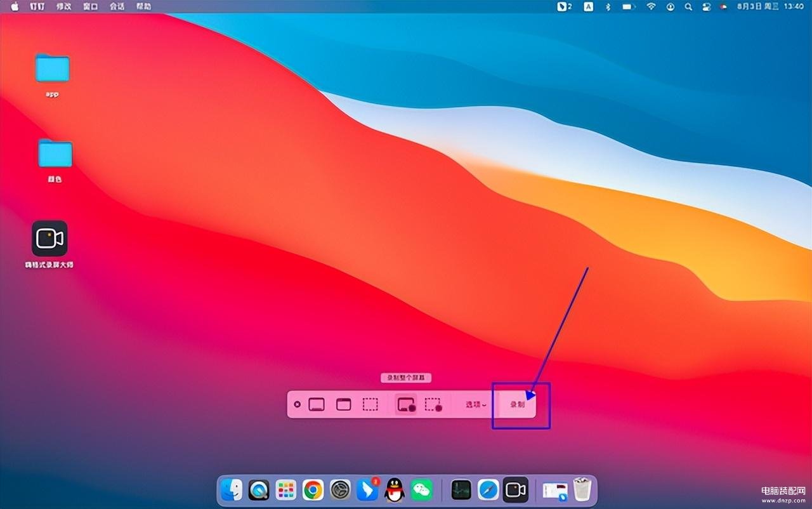Viewport: 812px width, 509px height.
Task: Select the screen recorder app desktop icon
Action: point(49,239)
